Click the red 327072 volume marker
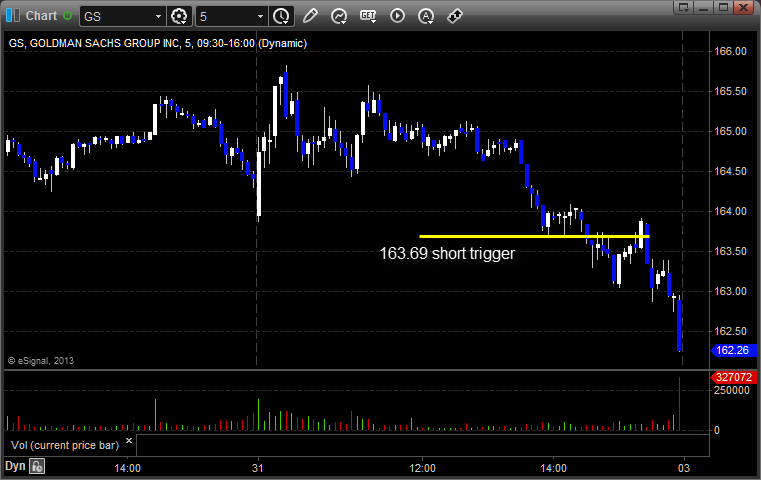The image size is (761, 480). 733,377
